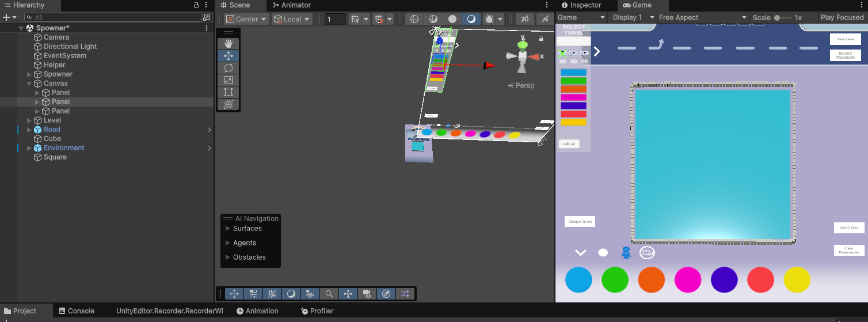The image size is (868, 322).
Task: Select the Rect transform tool
Action: coord(229,92)
